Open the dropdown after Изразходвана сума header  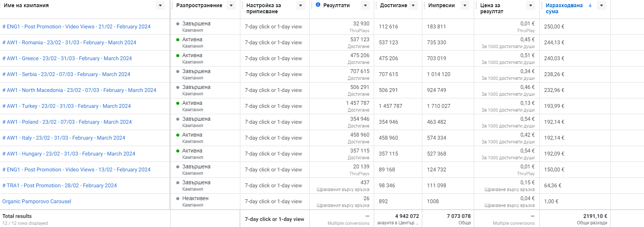[601, 5]
